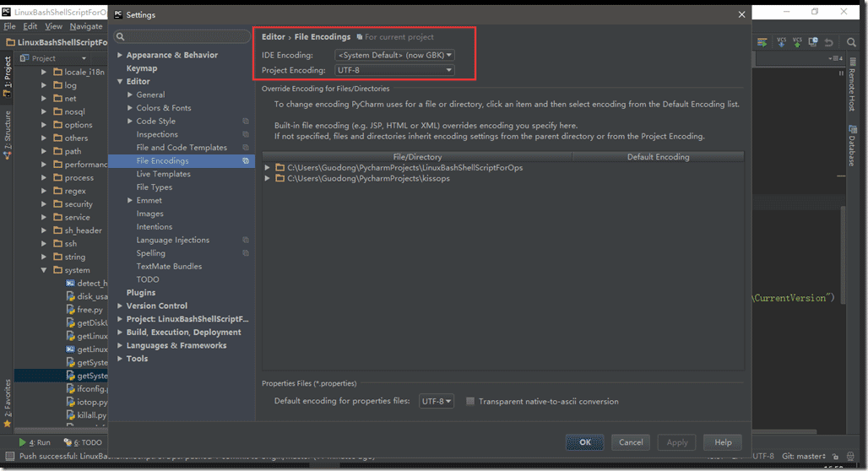Click the green Run tool window icon
Viewport: 868px width, 471px height.
tap(22, 442)
